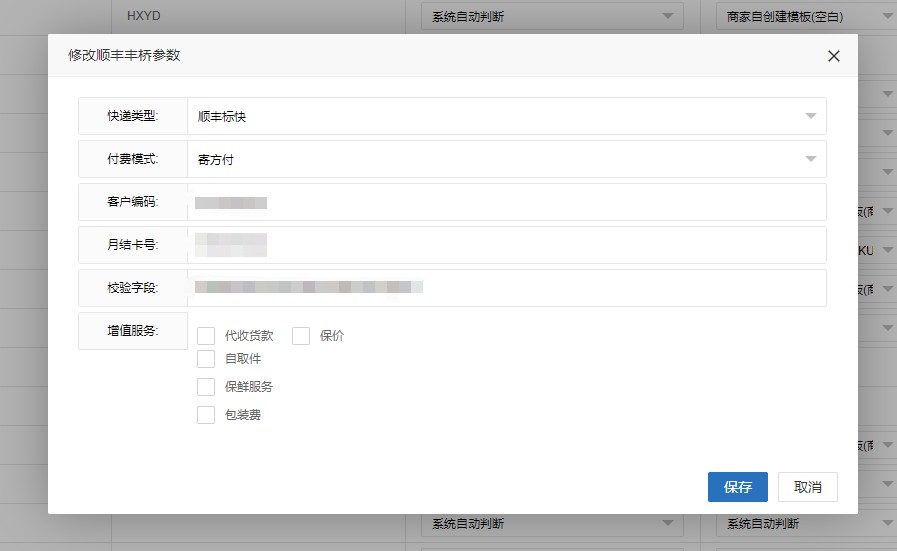This screenshot has width=897, height=551.
Task: Close the 修改顺丰丰桥参数 dialog with the X
Action: tap(834, 56)
